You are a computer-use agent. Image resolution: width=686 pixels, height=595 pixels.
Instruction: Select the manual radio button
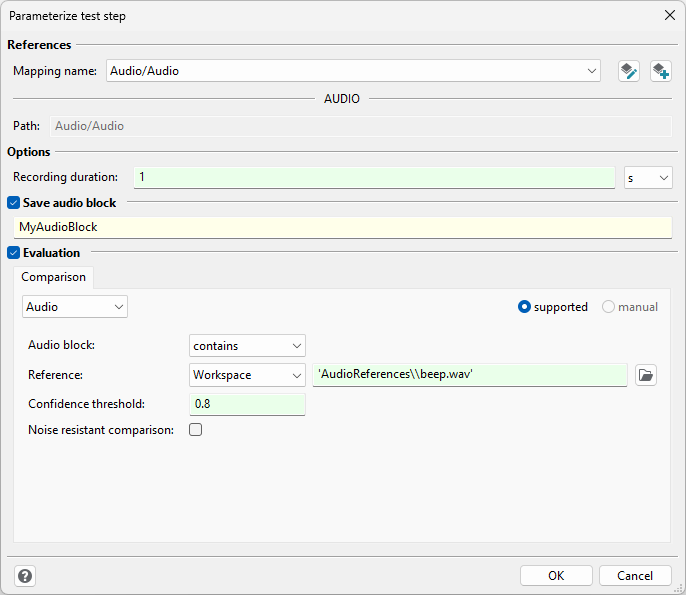tap(608, 307)
